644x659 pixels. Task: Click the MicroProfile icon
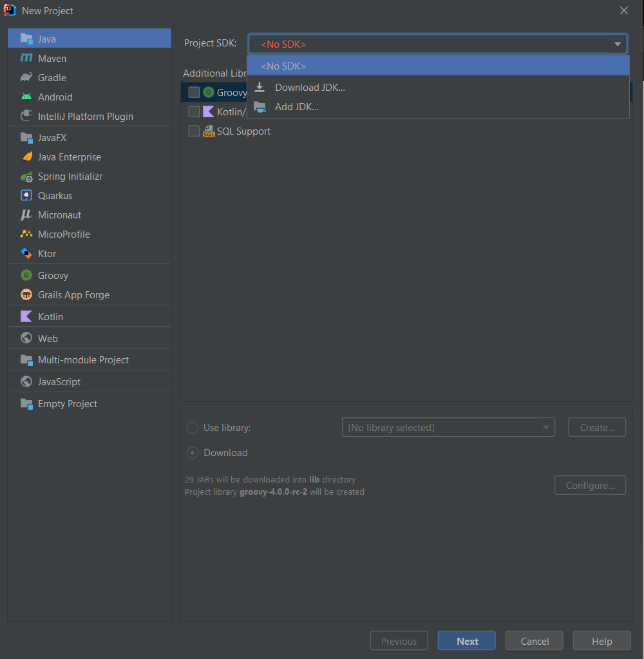[26, 234]
